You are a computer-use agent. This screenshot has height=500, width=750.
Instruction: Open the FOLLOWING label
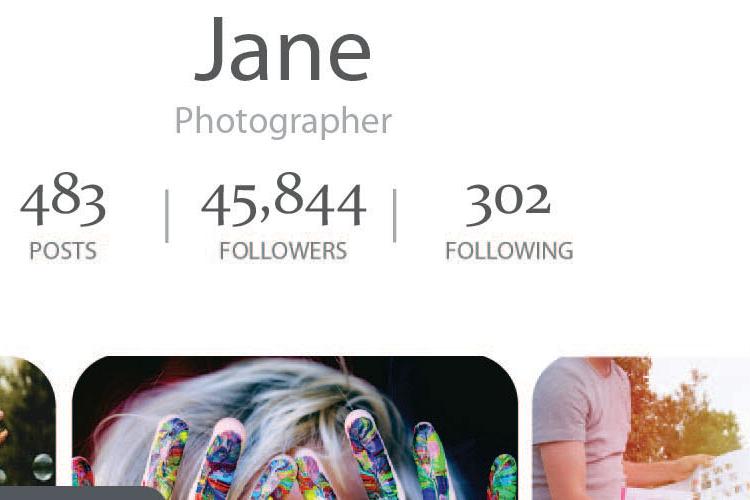509,251
